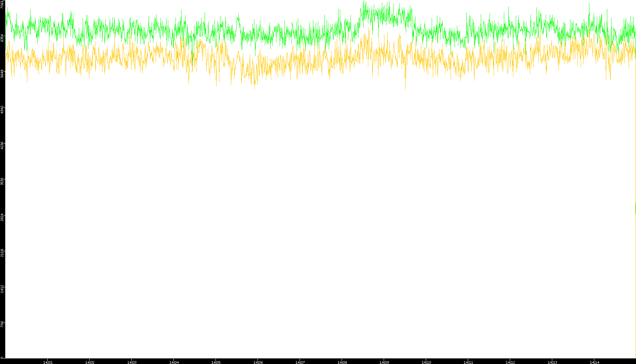Screen dimensions: 636x364
Task: Select the 4942 value axis label
Action: [2, 109]
